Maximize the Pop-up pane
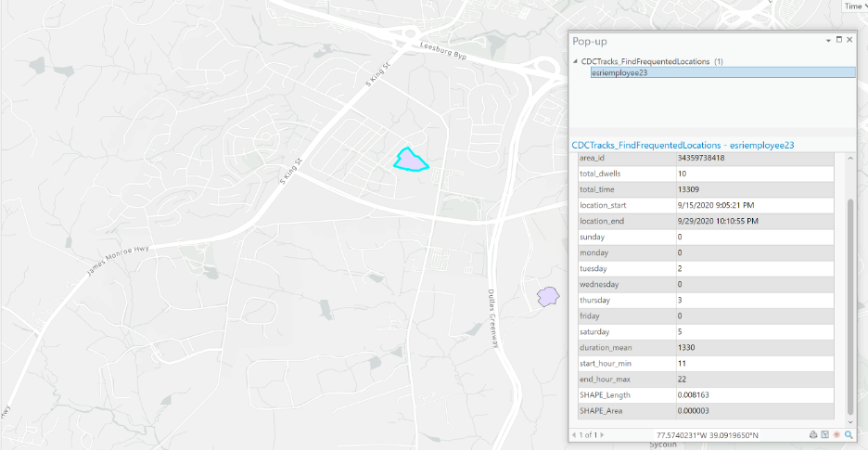Viewport: 868px width, 451px height. point(838,40)
